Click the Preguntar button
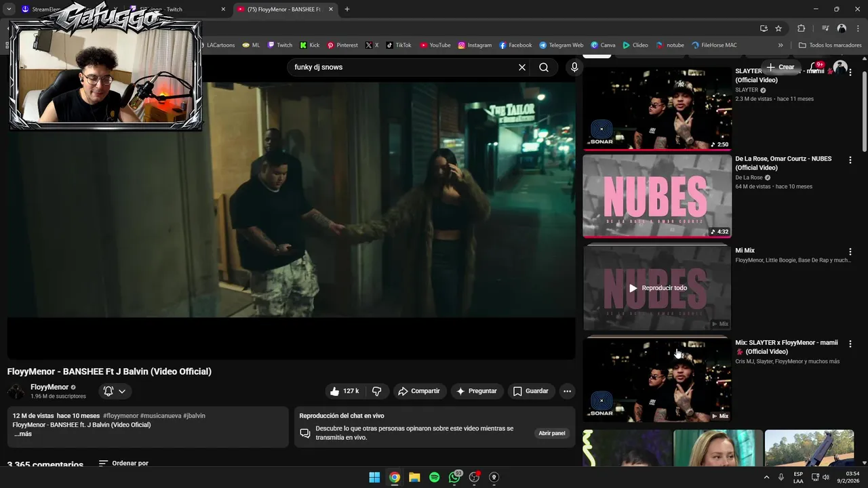This screenshot has width=868, height=488. click(x=477, y=391)
